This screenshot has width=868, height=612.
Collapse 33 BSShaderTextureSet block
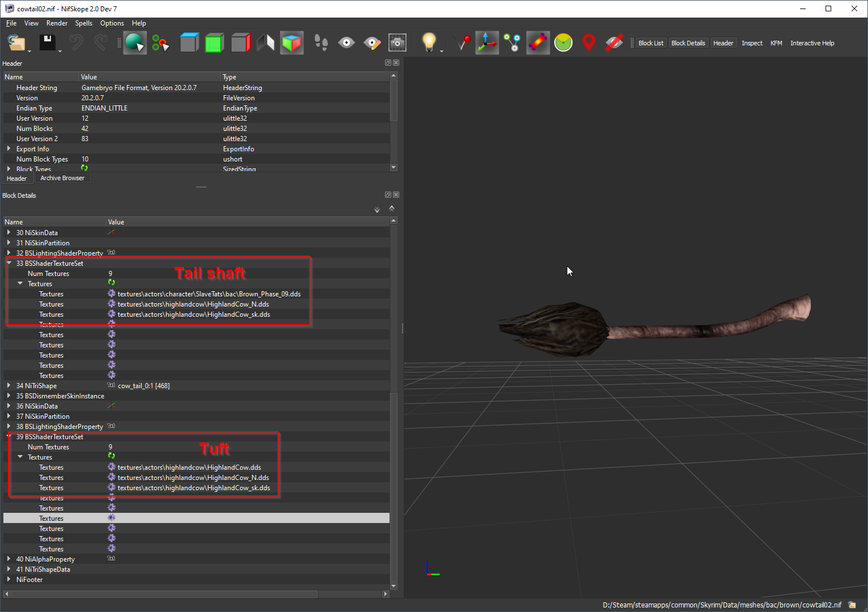pos(8,263)
